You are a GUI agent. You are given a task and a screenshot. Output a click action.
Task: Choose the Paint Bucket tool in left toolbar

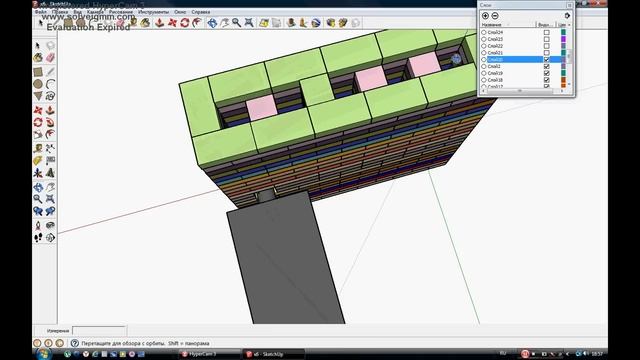[x=38, y=58]
